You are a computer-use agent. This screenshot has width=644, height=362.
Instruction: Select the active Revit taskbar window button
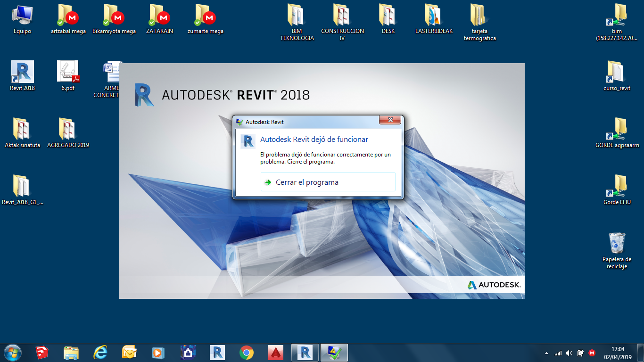point(305,352)
